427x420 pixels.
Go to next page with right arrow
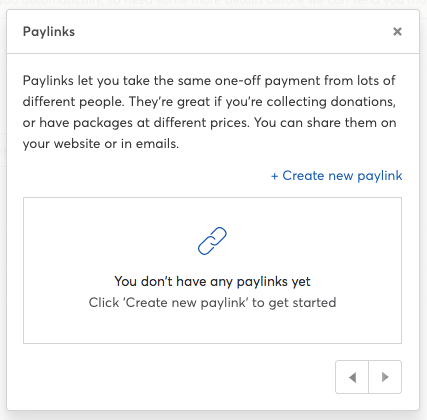(x=385, y=377)
